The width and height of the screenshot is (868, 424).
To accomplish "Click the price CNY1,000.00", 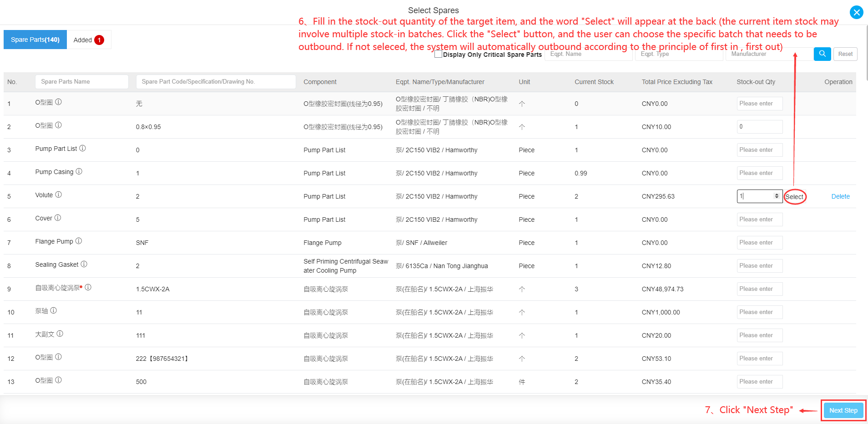I will [661, 312].
